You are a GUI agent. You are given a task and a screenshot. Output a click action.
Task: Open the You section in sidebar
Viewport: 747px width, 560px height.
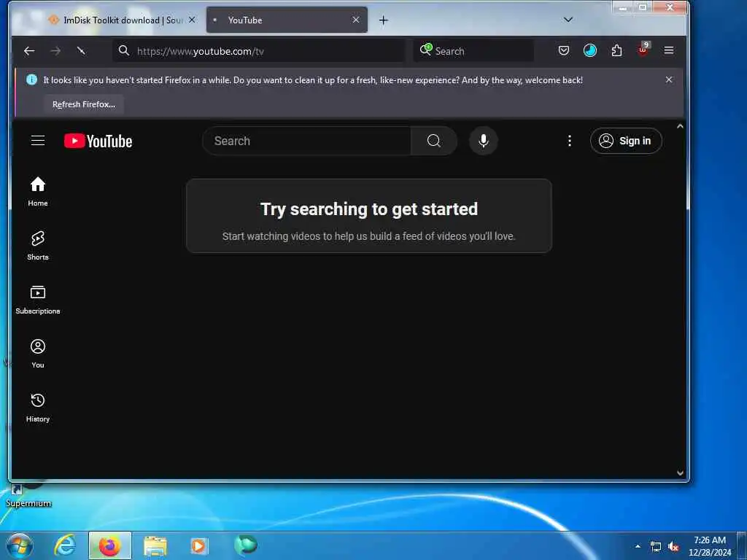[38, 354]
